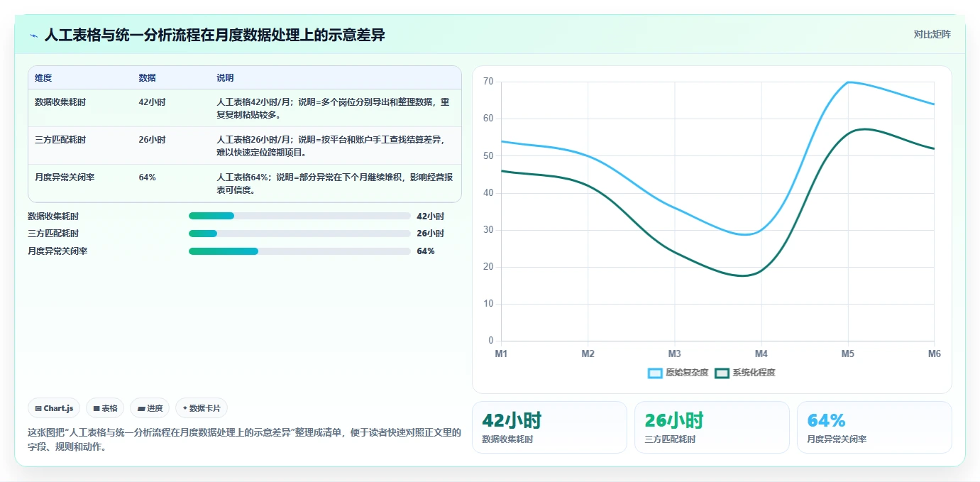
Task: Click the caption paragraph starting 这张图把
Action: pyautogui.click(x=244, y=439)
